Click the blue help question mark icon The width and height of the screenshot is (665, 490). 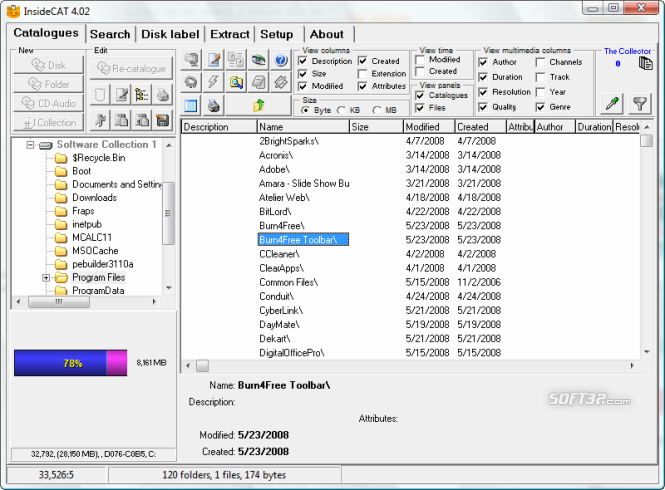[283, 61]
